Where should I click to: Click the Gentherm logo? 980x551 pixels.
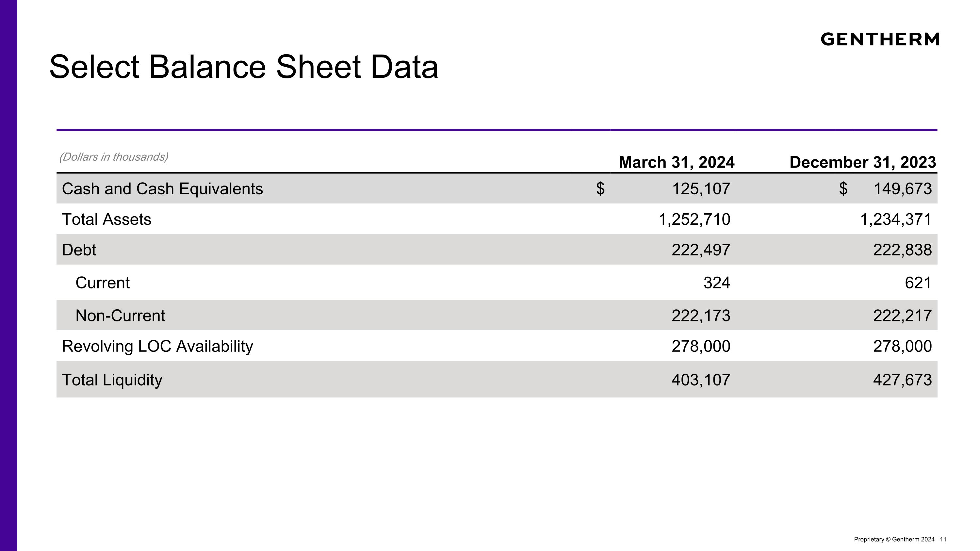(x=880, y=39)
